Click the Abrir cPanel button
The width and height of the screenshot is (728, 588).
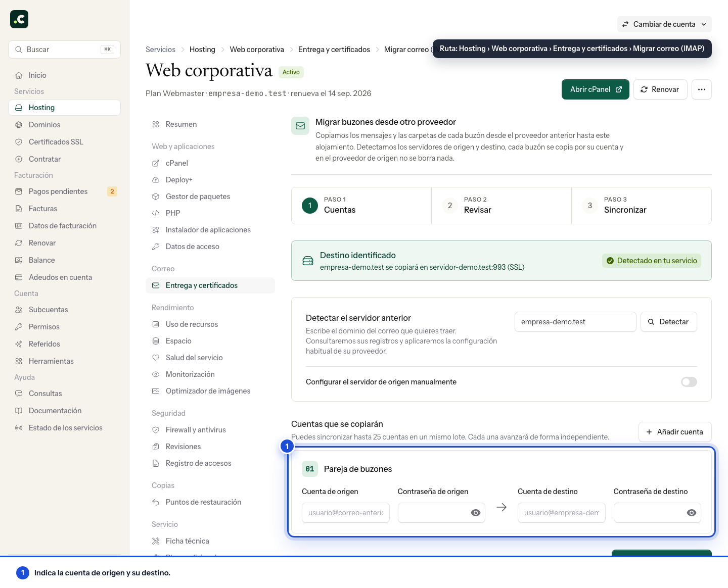pyautogui.click(x=596, y=89)
